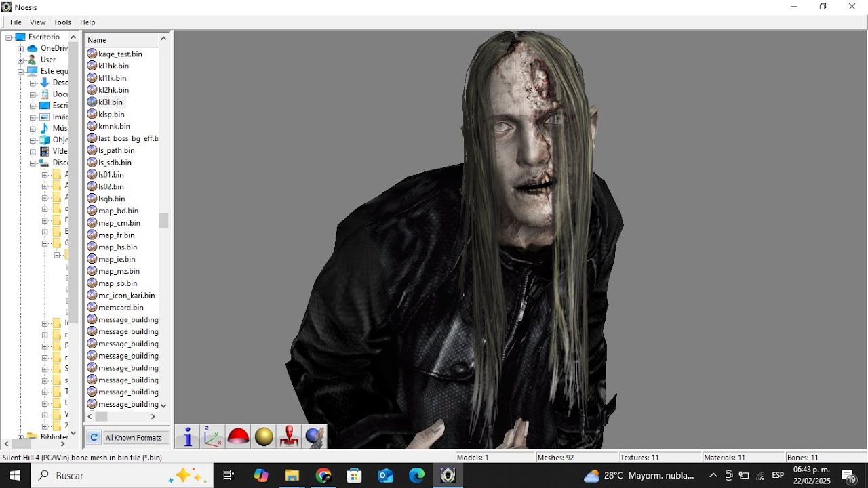Viewport: 868px width, 488px height.
Task: Expand the Descargas tree node
Action: point(33,83)
